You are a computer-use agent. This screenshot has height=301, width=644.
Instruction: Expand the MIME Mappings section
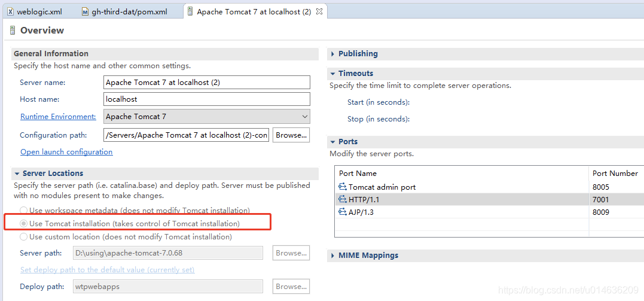(x=332, y=256)
